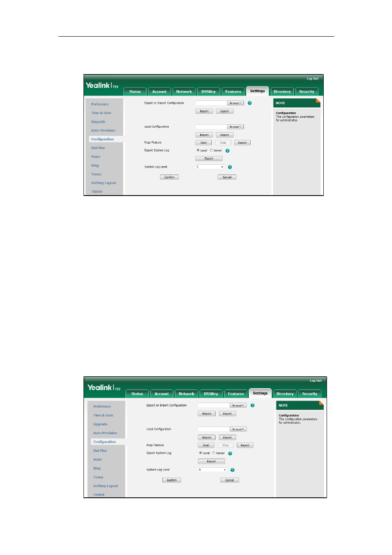Viewport: 392px width, 555px height.
Task: Open Security tab in upper screenshot
Action: 307,92
